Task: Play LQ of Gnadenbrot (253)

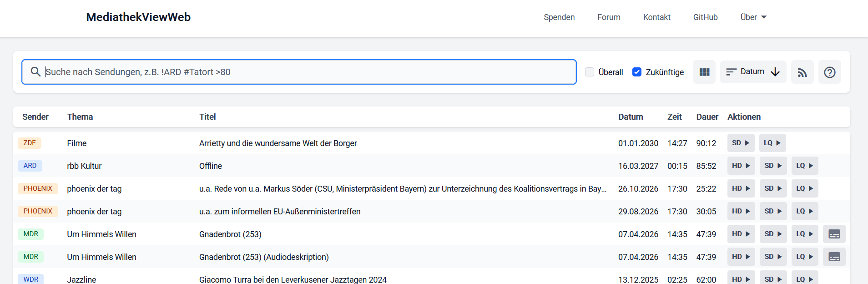Action: [x=805, y=234]
